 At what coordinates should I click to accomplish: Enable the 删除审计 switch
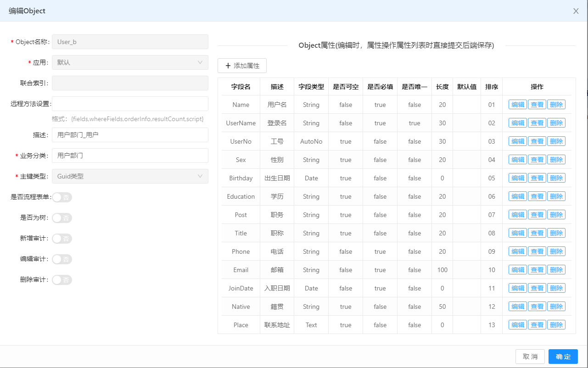62,280
